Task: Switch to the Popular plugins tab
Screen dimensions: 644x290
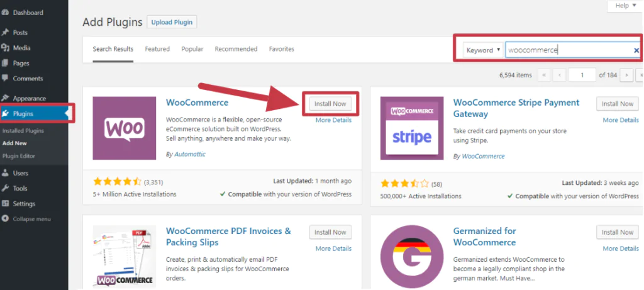Action: coord(192,49)
